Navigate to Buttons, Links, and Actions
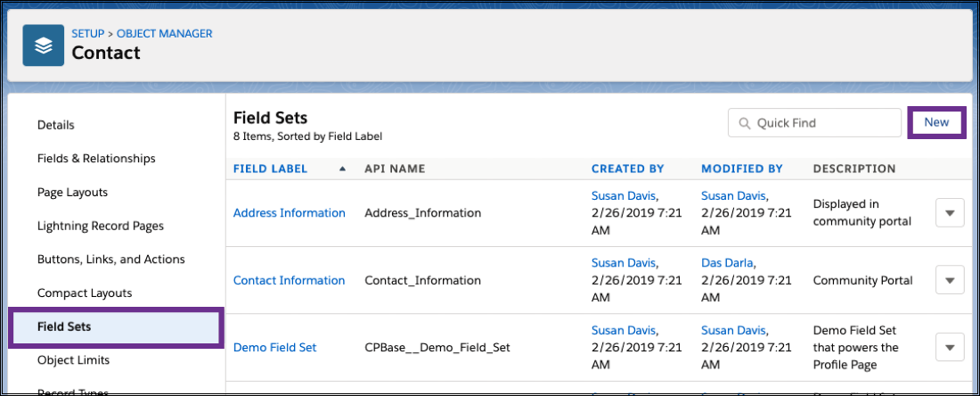 click(111, 260)
